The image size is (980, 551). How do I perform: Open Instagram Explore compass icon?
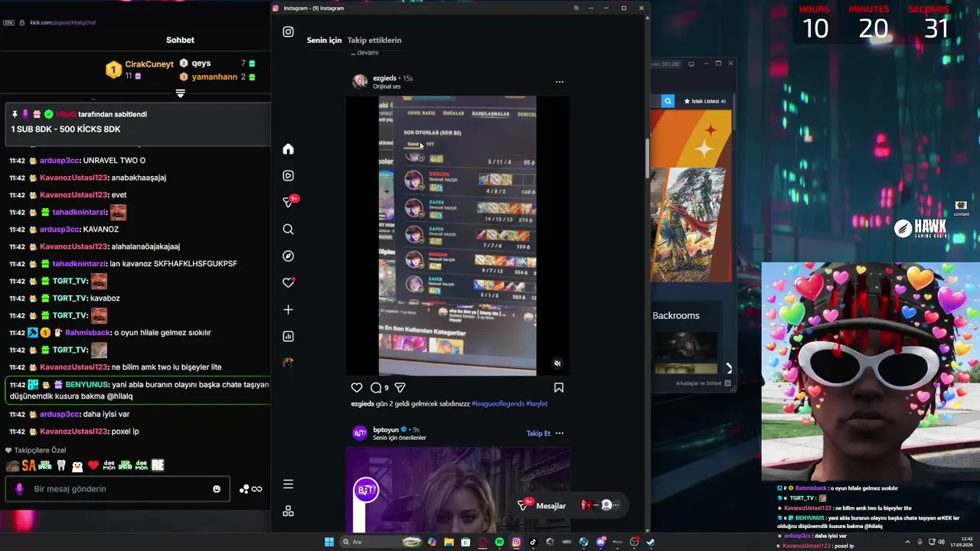(x=288, y=256)
